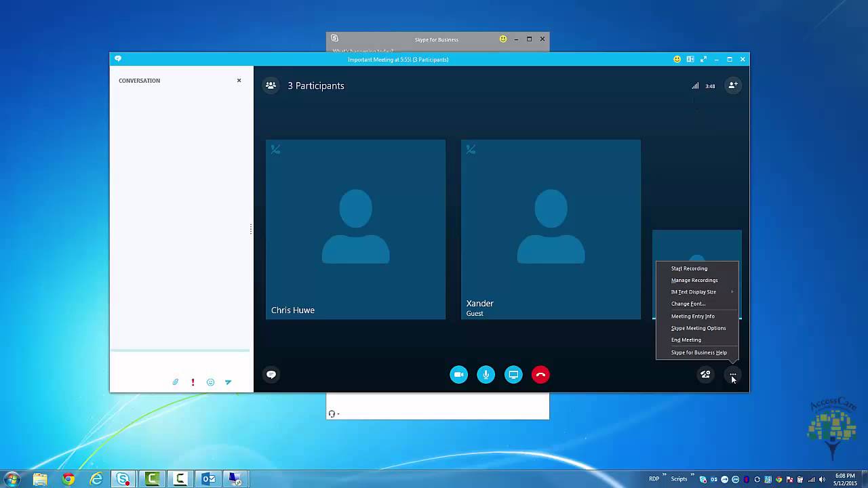Click the CONVERSATION header text
The width and height of the screenshot is (868, 488).
pos(139,81)
